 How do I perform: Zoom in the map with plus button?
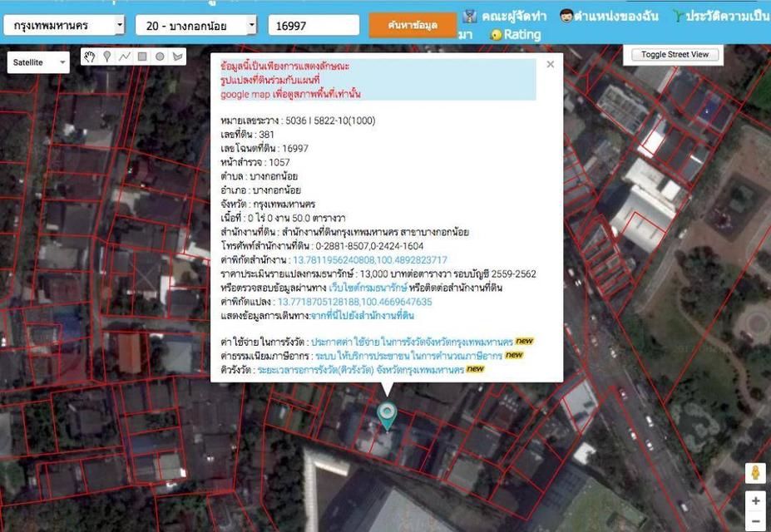[x=756, y=501]
